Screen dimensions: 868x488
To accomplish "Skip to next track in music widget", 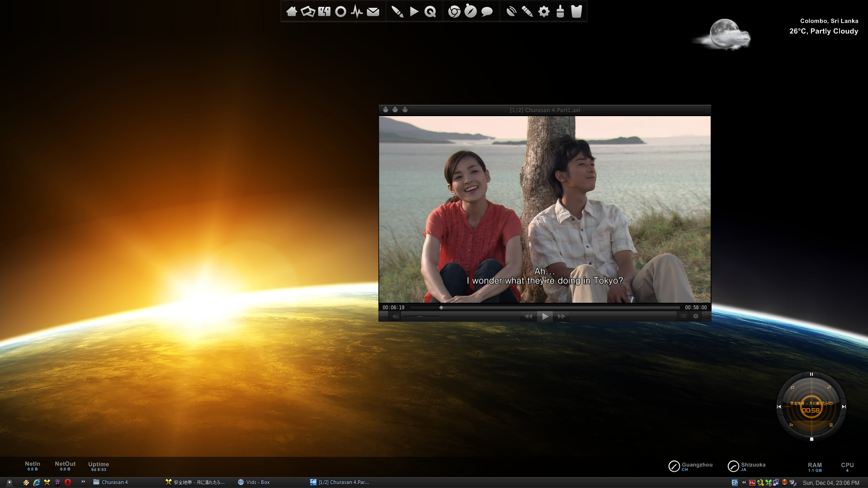I will click(x=844, y=406).
